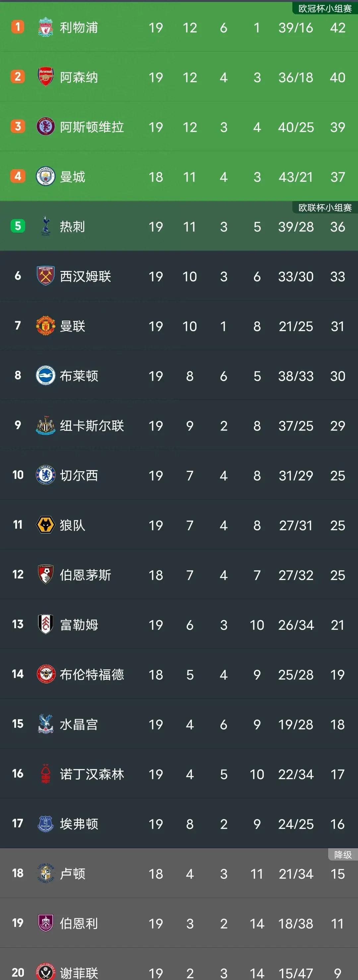Viewport: 358px width, 980px height.
Task: Click the orange rank 1 badge
Action: (18, 27)
